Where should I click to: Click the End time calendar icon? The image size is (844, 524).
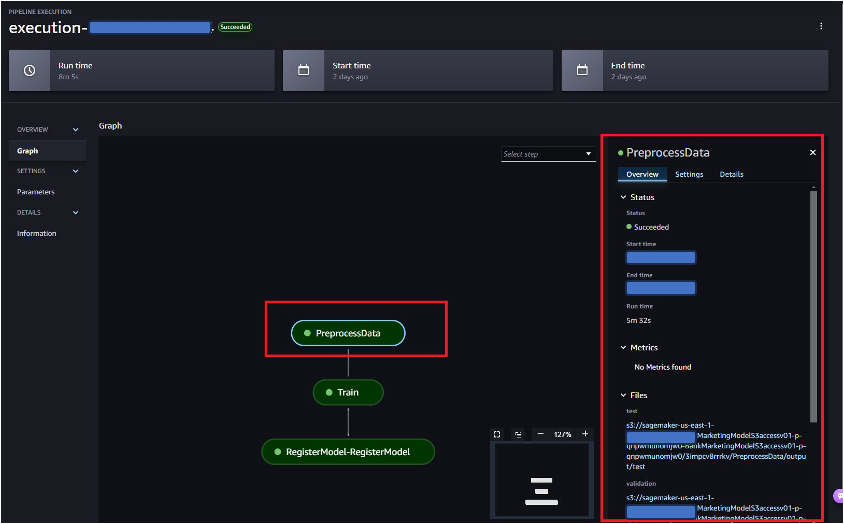(x=582, y=71)
